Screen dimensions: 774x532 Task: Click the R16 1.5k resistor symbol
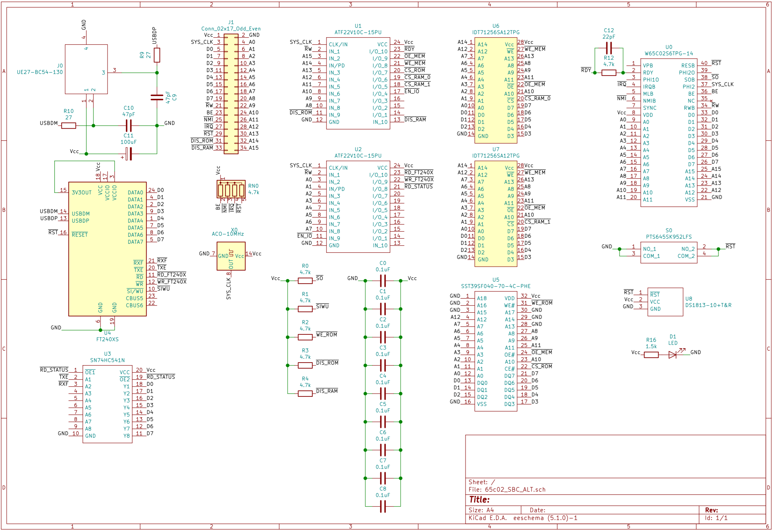point(651,355)
